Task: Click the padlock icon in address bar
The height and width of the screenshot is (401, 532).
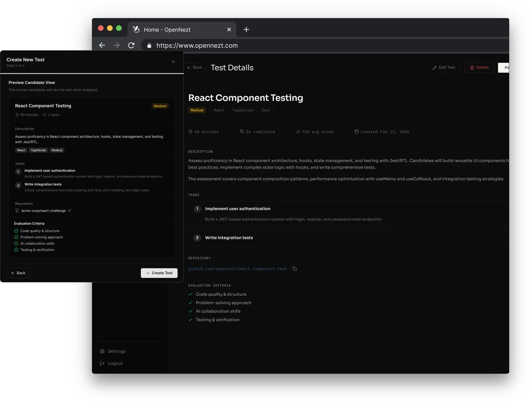Action: tap(149, 46)
